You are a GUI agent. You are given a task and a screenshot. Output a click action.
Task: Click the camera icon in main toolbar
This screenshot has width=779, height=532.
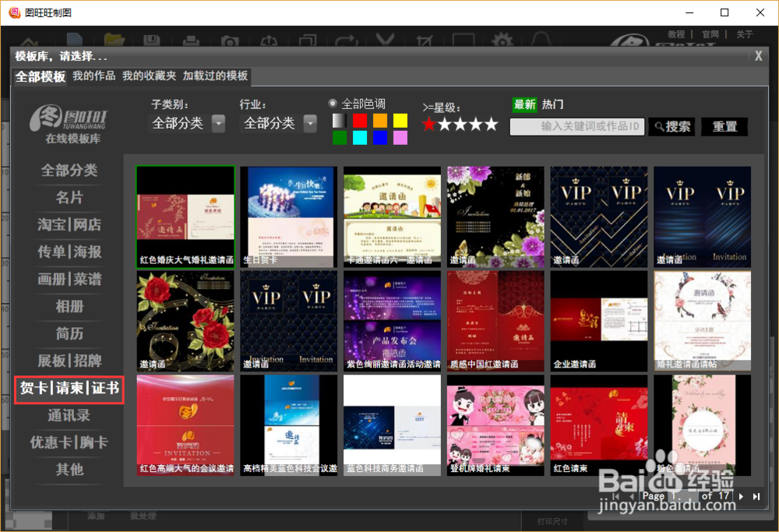click(230, 41)
